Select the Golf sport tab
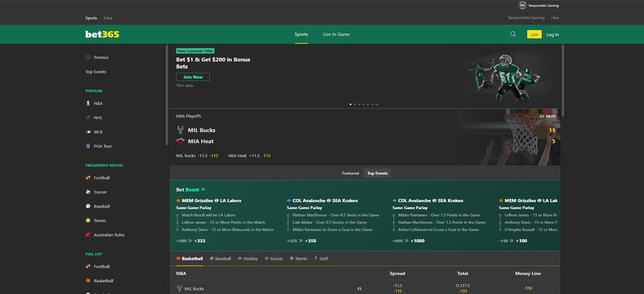Viewport: 644px width, 294px height. [x=321, y=259]
